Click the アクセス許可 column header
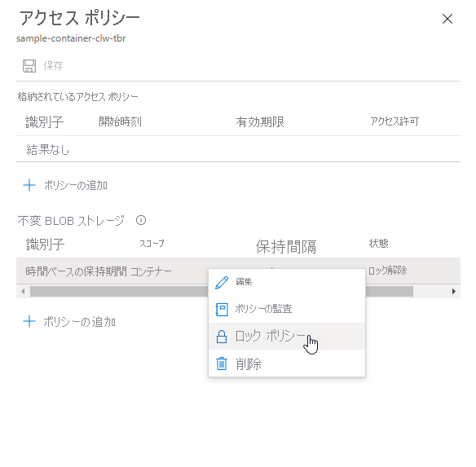Screen dimensions: 476x467 coord(394,121)
